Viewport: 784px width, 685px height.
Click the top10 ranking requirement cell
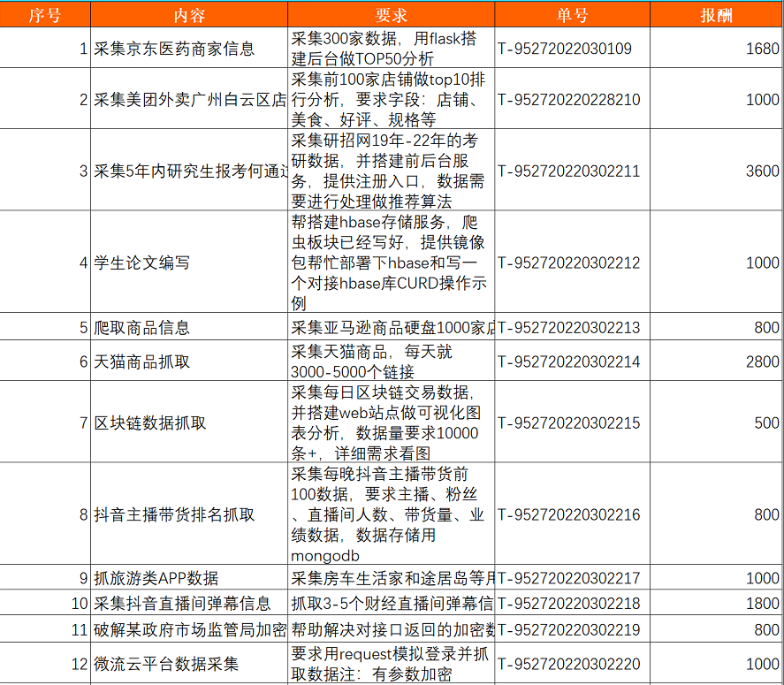pyautogui.click(x=391, y=98)
